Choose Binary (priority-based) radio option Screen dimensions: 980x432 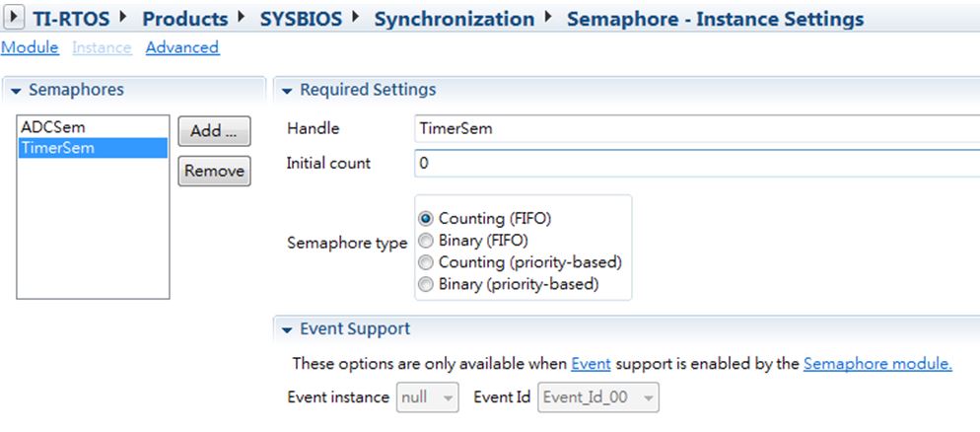(x=426, y=284)
